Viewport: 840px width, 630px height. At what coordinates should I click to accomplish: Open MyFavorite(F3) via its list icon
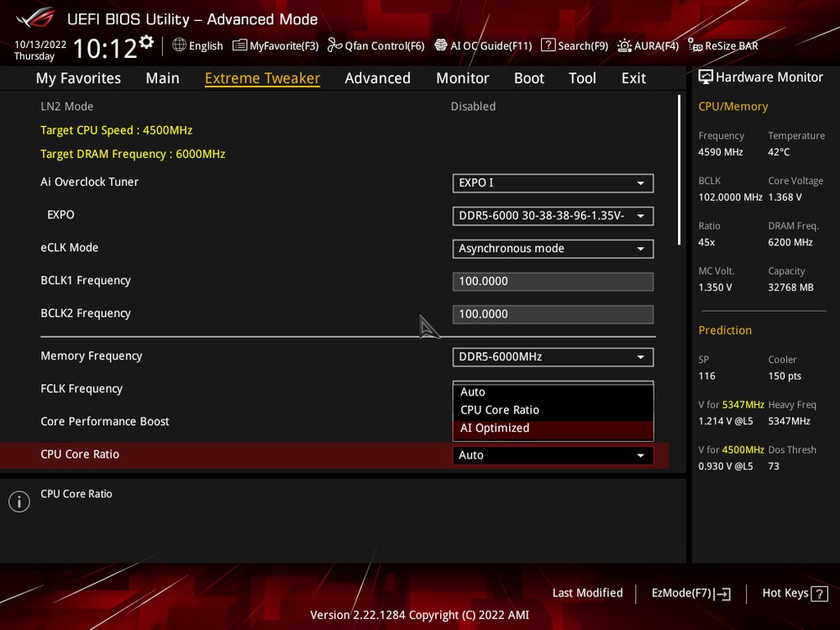239,45
